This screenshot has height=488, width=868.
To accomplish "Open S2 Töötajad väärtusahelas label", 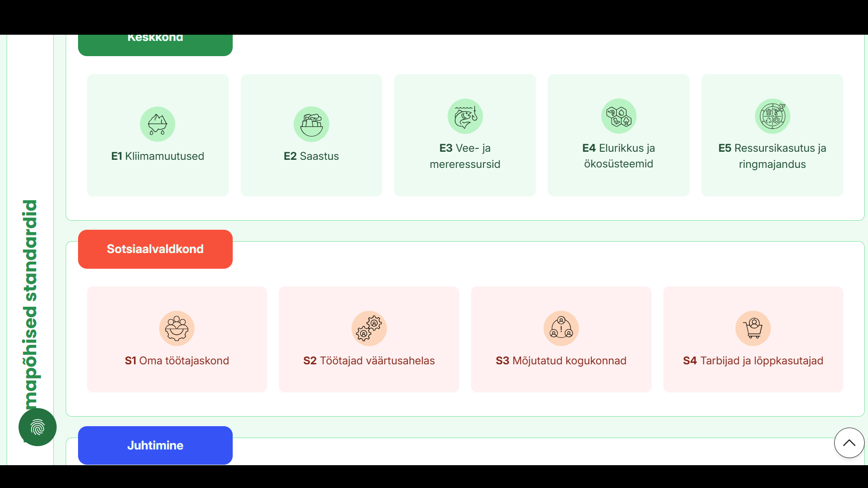I will pyautogui.click(x=369, y=361).
